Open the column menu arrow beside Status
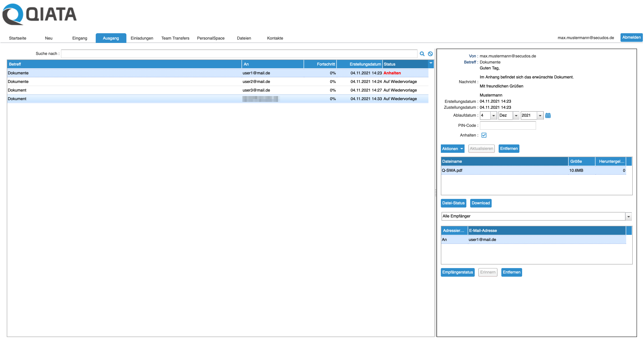Screen dimensions: 644x342 [430, 63]
